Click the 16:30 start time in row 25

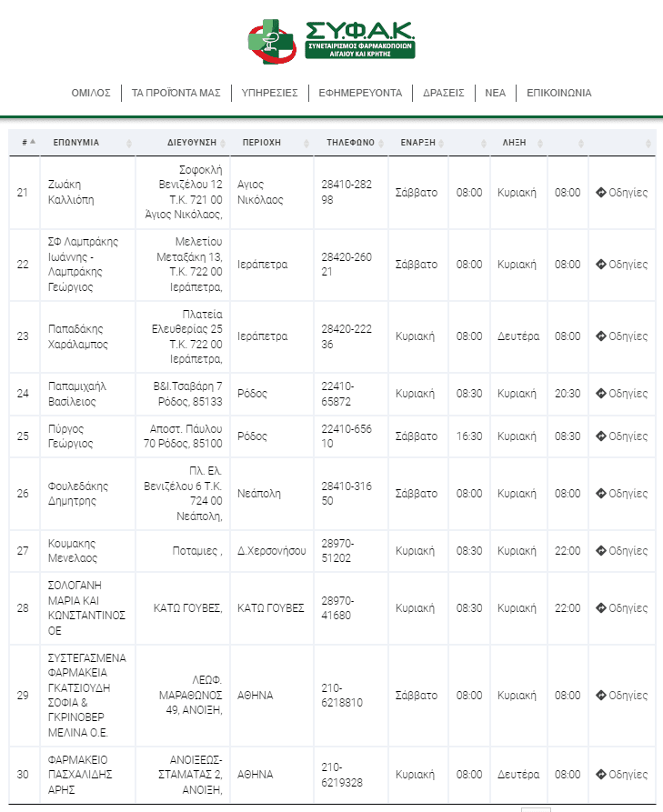coord(469,436)
